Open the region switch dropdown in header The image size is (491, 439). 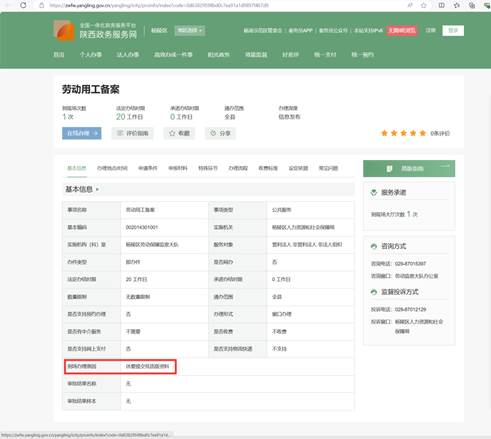coord(190,31)
